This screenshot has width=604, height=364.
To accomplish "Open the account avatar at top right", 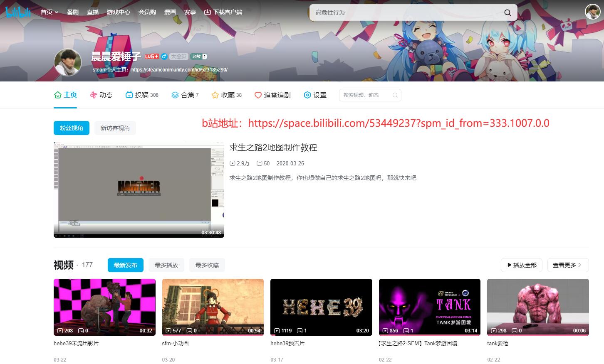I will click(592, 12).
